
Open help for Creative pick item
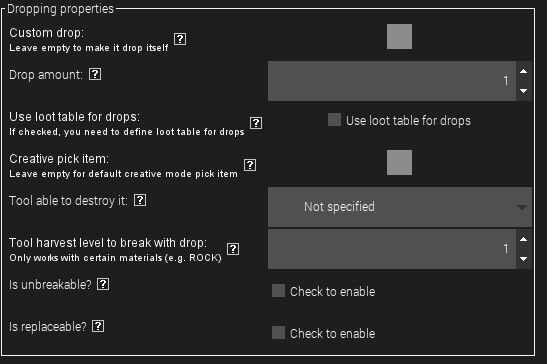pyautogui.click(x=250, y=165)
